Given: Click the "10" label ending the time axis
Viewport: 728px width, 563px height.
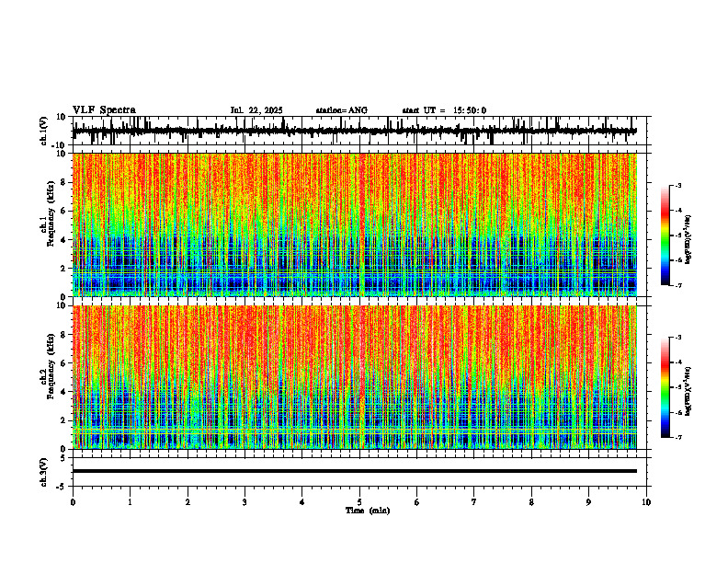Looking at the screenshot, I should [x=646, y=502].
